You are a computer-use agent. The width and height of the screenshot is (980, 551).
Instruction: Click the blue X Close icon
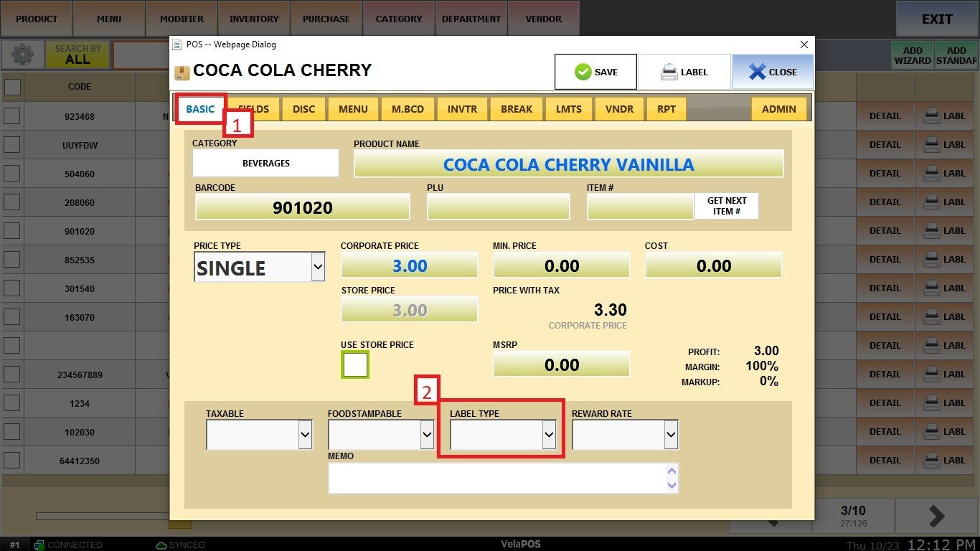[x=757, y=72]
